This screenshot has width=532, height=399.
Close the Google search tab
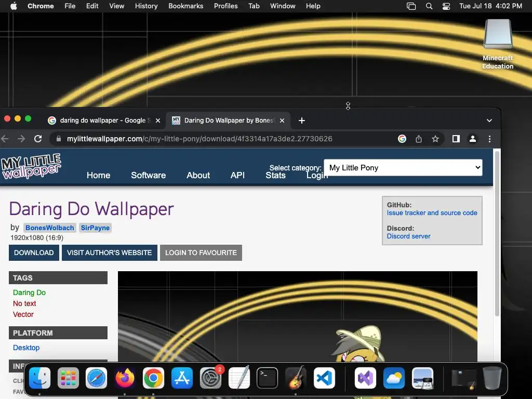(158, 121)
